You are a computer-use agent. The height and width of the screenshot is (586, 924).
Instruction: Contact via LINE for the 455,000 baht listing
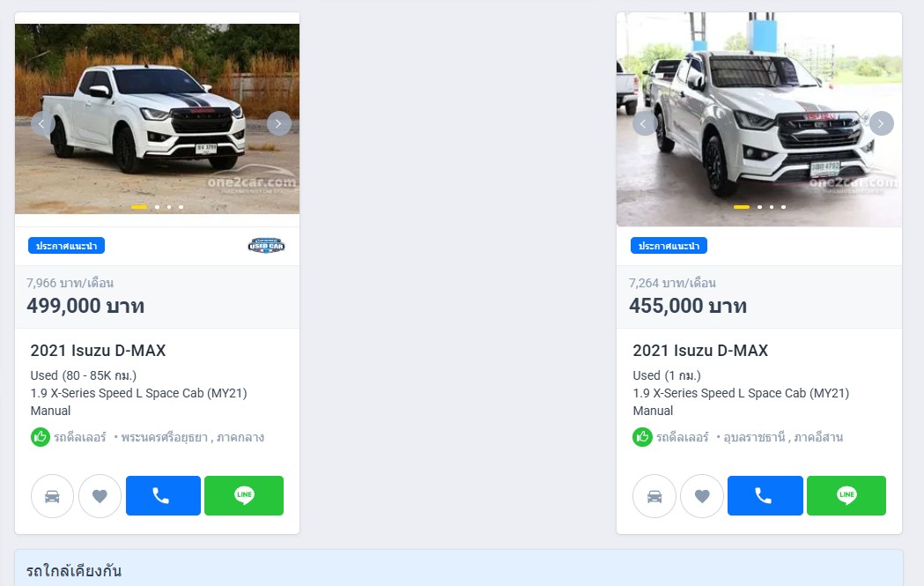[x=846, y=496]
